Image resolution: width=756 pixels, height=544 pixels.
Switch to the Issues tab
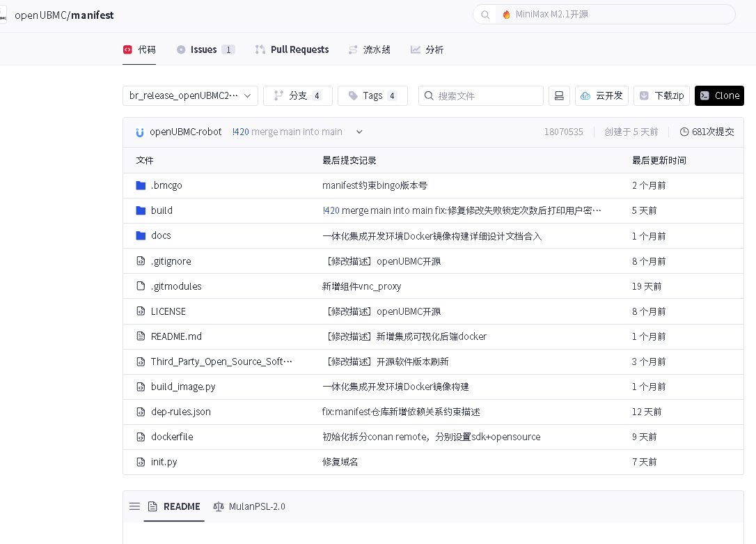[x=205, y=49]
